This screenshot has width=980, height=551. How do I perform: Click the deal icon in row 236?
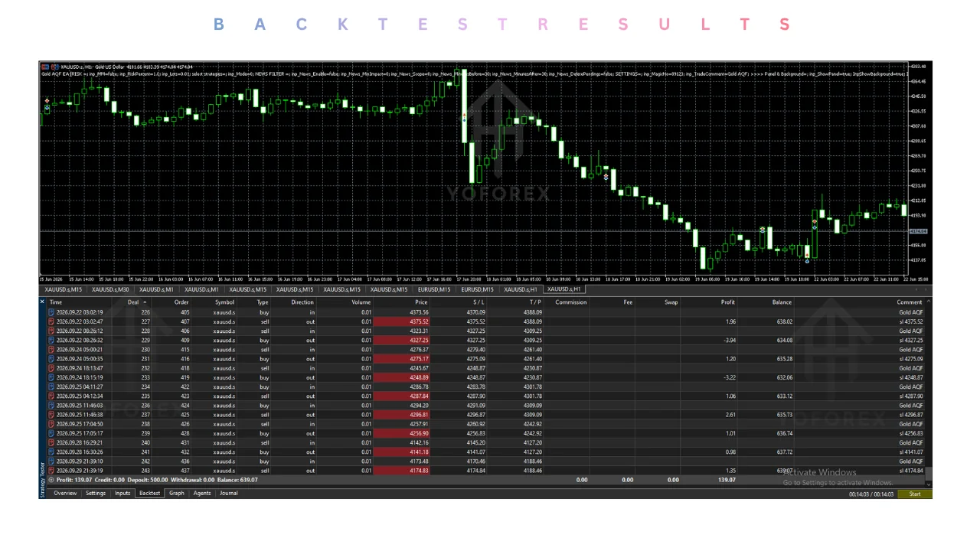pyautogui.click(x=51, y=406)
